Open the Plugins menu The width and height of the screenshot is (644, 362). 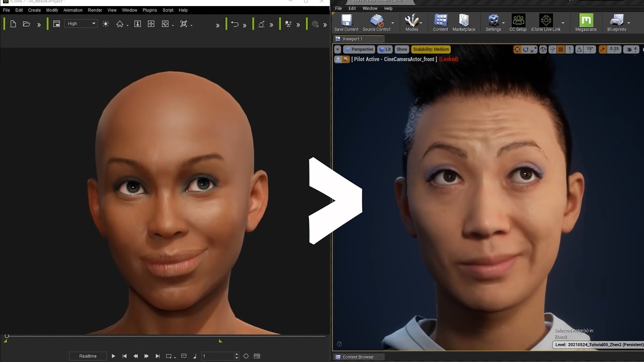(x=149, y=10)
